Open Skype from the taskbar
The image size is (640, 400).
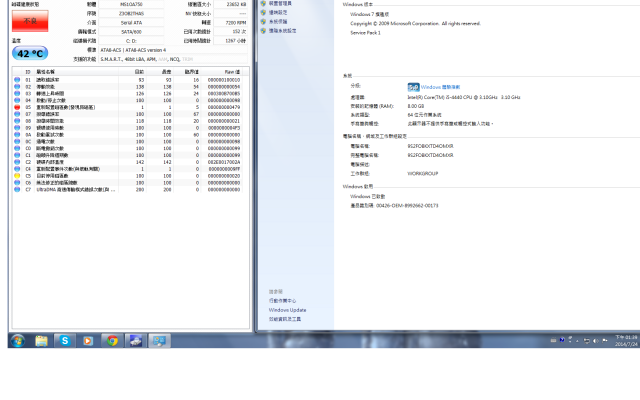click(64, 340)
